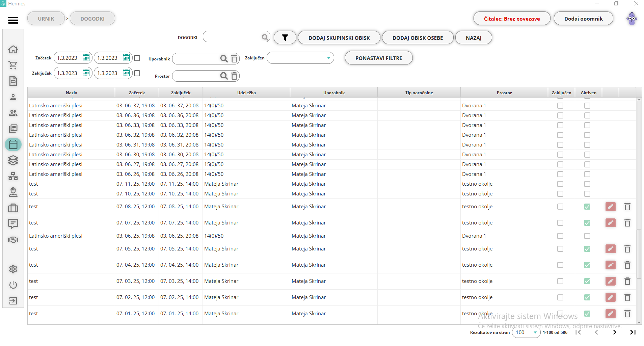Open the briefcase sidebar icon
This screenshot has width=644, height=346.
point(13,208)
